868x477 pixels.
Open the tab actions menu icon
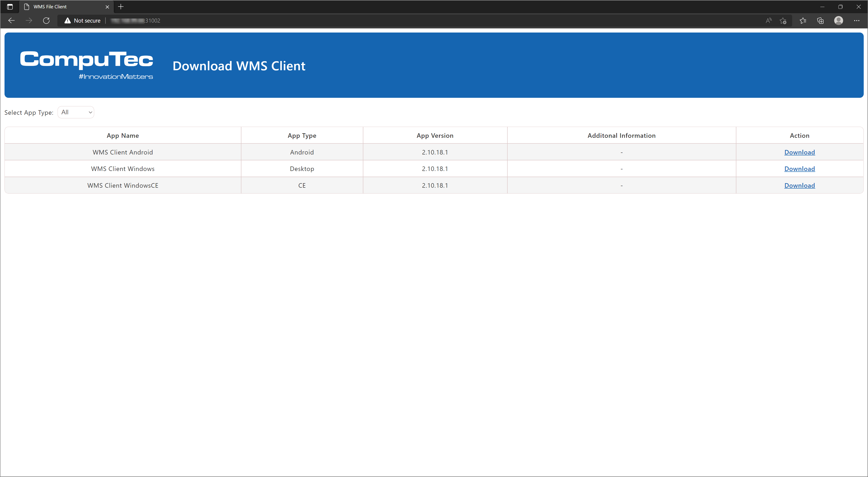click(x=10, y=7)
